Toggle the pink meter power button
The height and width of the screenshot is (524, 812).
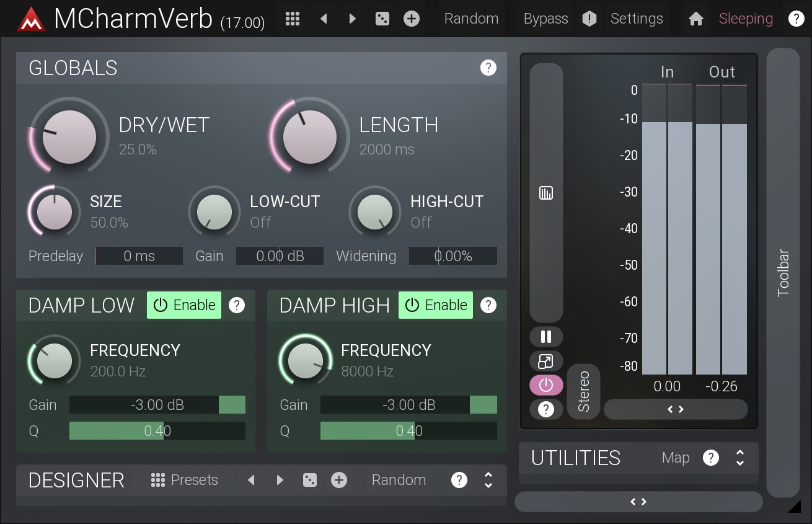click(545, 385)
